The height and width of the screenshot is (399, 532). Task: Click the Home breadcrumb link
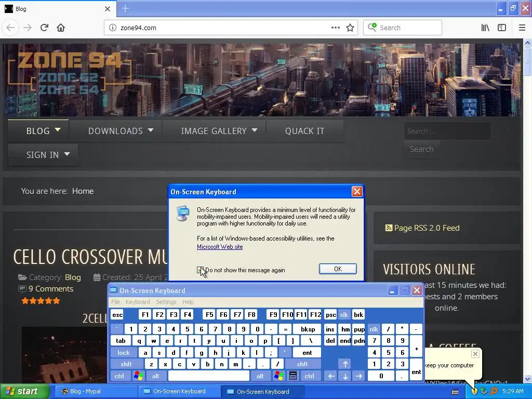83,191
